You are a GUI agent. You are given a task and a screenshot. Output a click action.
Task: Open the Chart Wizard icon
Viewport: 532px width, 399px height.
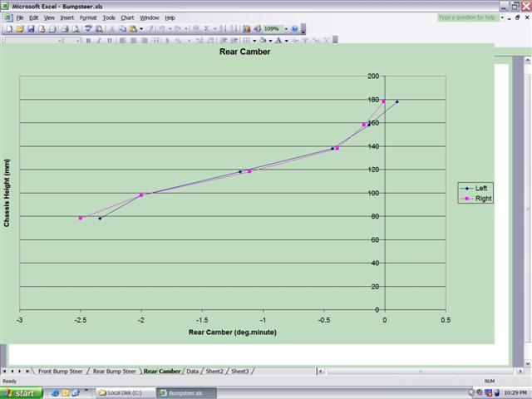(247, 29)
